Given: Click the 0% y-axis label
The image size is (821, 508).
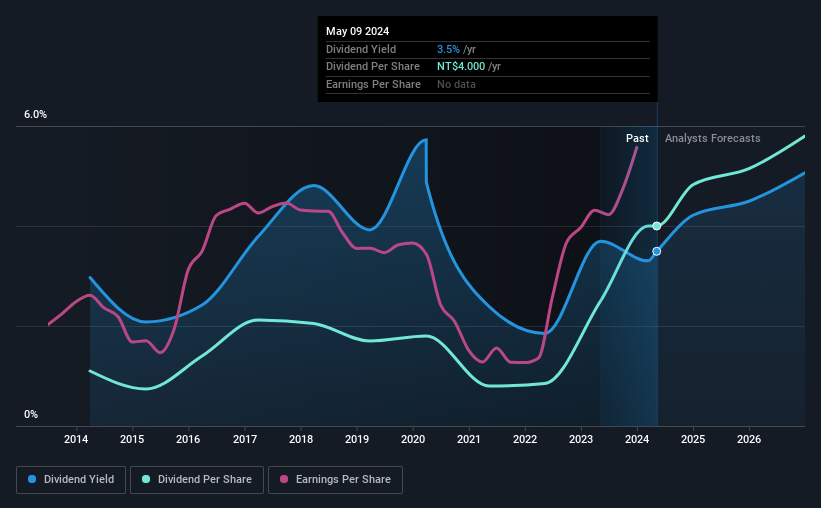Looking at the screenshot, I should [x=31, y=414].
